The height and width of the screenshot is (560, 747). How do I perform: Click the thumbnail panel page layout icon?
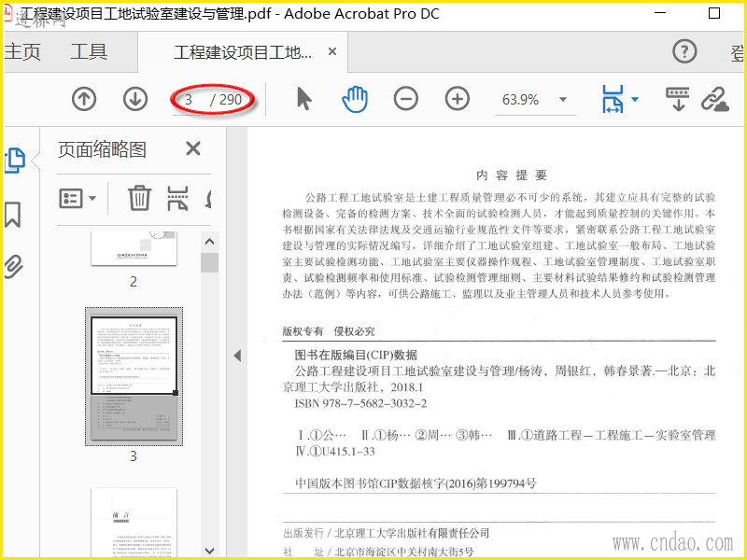click(177, 198)
